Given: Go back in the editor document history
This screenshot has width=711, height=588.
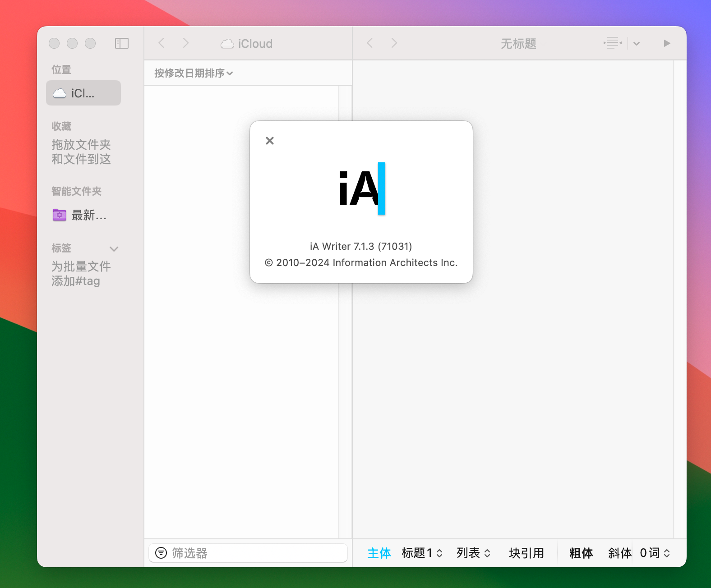Looking at the screenshot, I should coord(370,43).
